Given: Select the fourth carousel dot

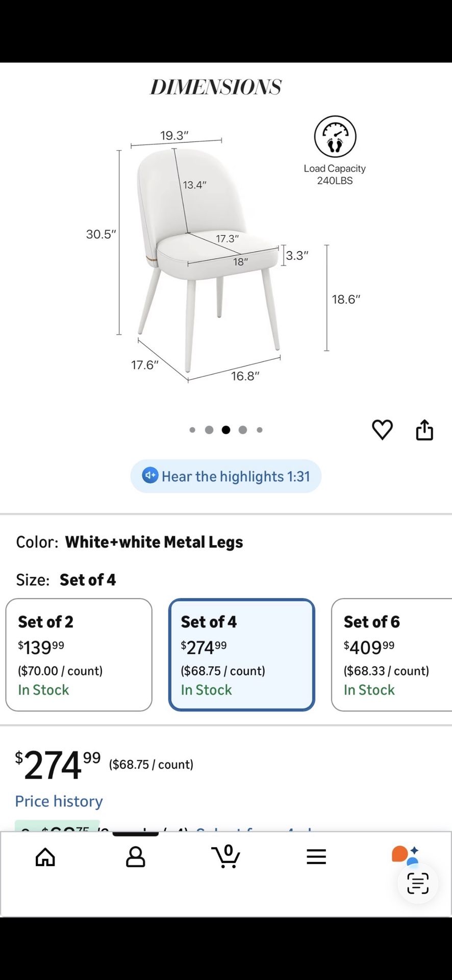Looking at the screenshot, I should [x=243, y=430].
